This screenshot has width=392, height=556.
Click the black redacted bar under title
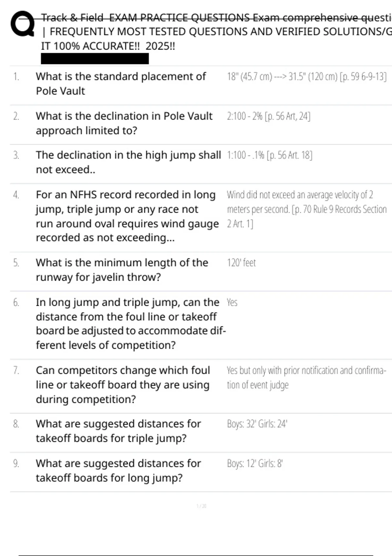(95, 59)
